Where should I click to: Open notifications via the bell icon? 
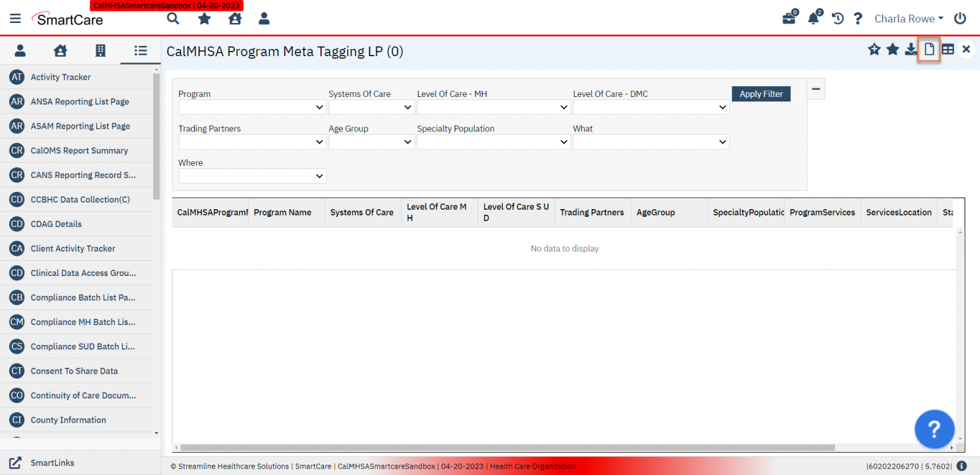click(x=813, y=18)
